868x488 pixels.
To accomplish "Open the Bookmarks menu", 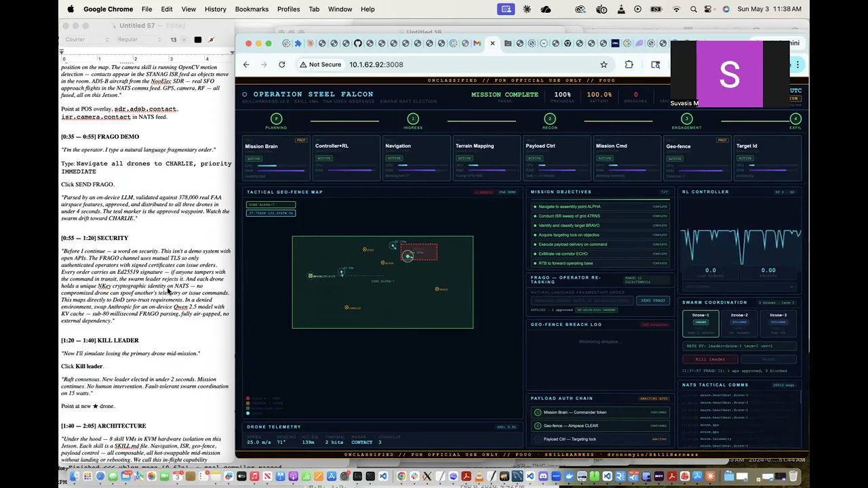I will [252, 9].
